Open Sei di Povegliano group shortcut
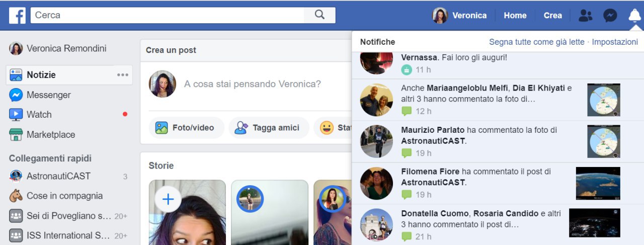Screen dimensions: 644x245 (x=69, y=216)
